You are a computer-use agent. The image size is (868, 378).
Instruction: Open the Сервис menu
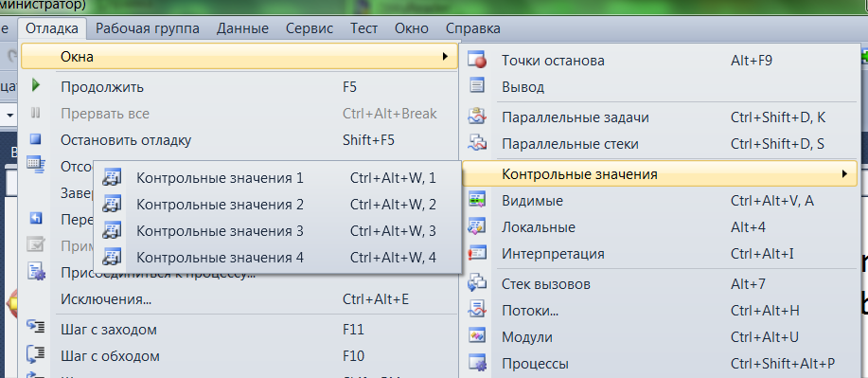tap(310, 28)
